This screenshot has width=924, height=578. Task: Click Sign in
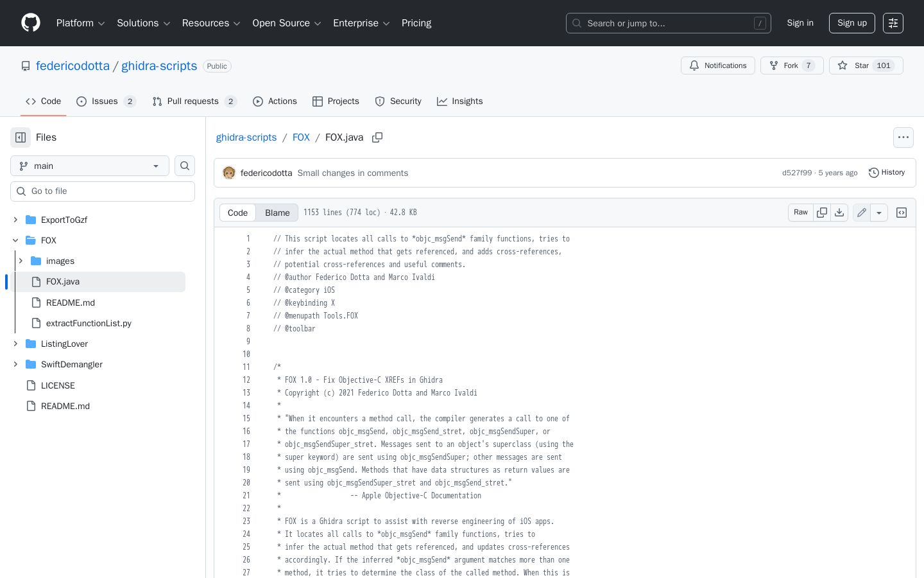(x=800, y=23)
